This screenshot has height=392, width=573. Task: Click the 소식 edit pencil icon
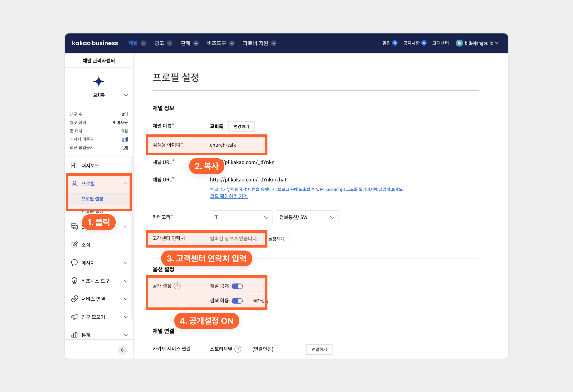pos(74,245)
